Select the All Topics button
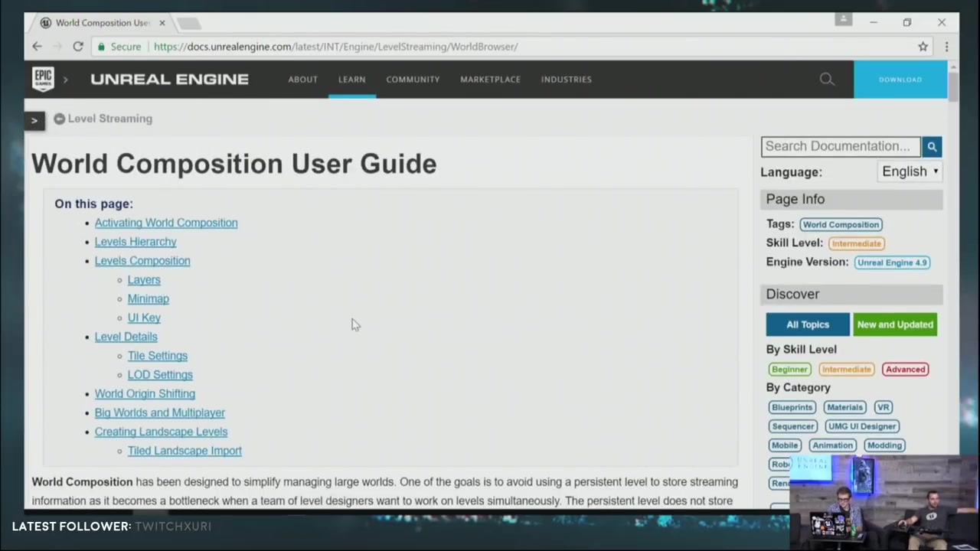The height and width of the screenshot is (551, 980). 808,324
